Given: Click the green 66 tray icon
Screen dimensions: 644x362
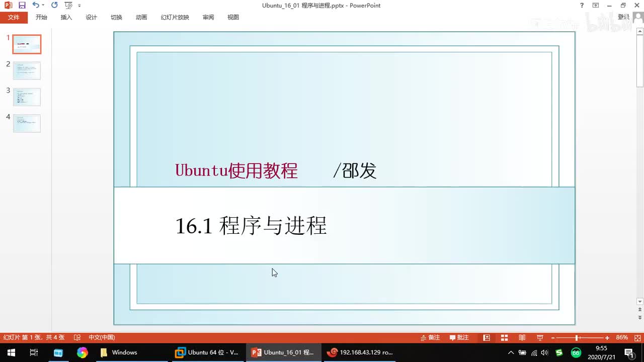Looking at the screenshot, I should pos(576,352).
